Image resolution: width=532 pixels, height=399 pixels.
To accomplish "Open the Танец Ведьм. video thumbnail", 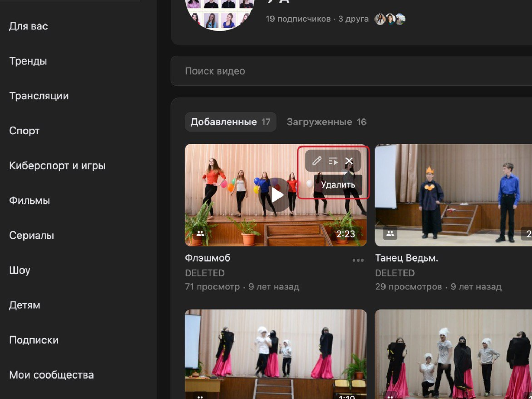I will click(453, 195).
